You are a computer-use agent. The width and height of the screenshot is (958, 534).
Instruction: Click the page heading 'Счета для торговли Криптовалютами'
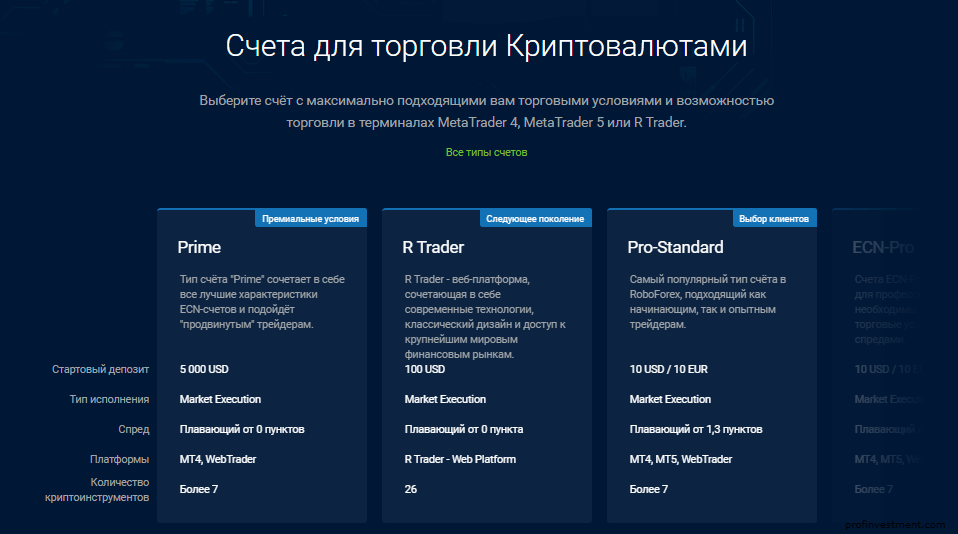486,46
